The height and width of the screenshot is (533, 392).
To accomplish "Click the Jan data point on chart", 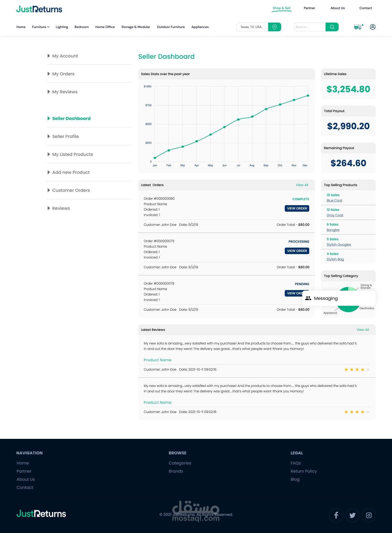I will [155, 158].
